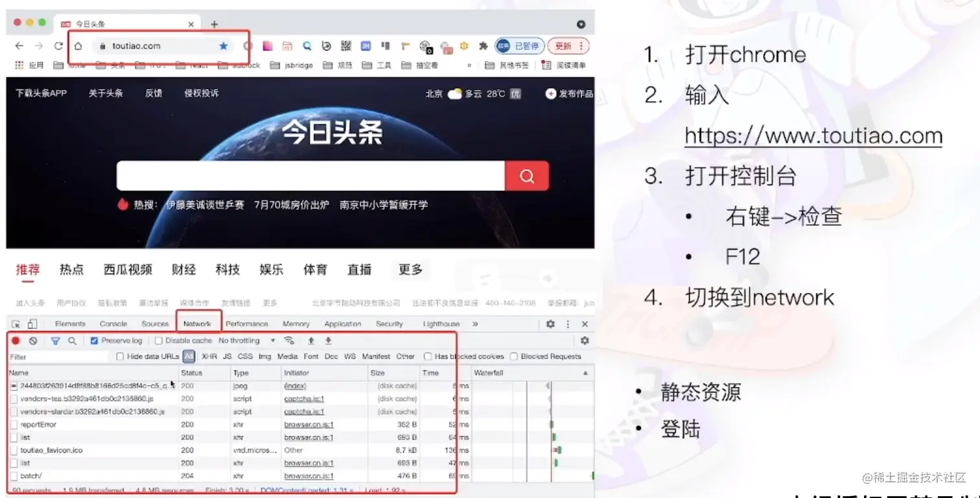Viewport: 980px width, 498px height.
Task: Click the red record network log button
Action: tap(16, 341)
